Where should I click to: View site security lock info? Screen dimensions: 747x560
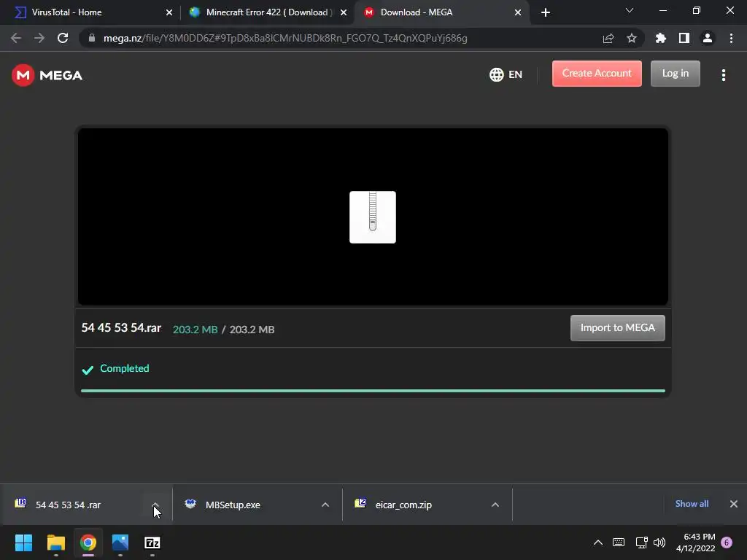[92, 38]
